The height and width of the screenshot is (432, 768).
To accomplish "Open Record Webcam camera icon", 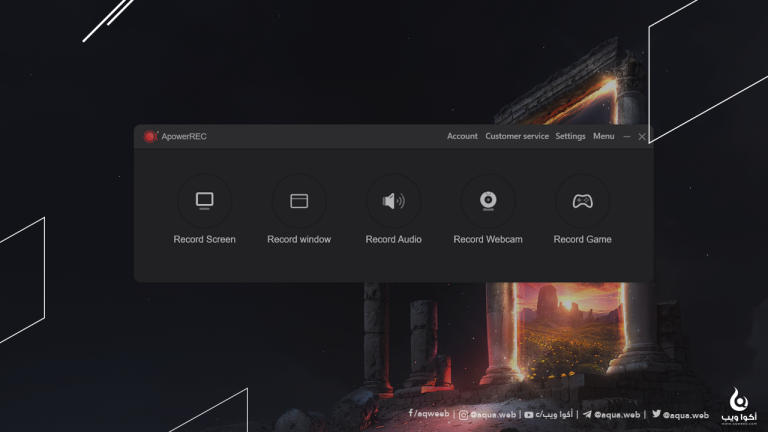I will pyautogui.click(x=488, y=201).
